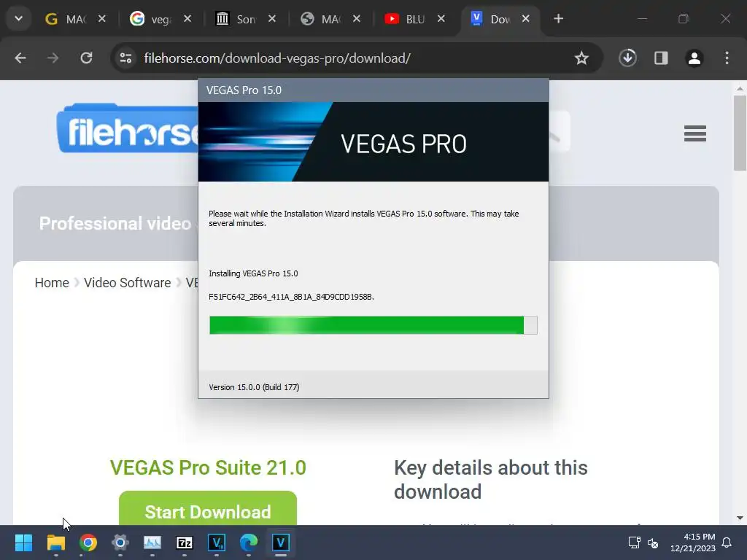
Task: Open a new browser tab
Action: [558, 19]
